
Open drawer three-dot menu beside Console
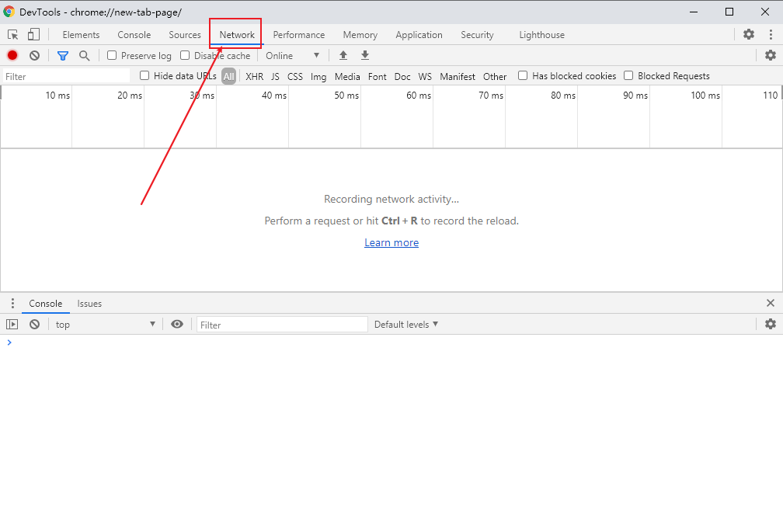12,304
